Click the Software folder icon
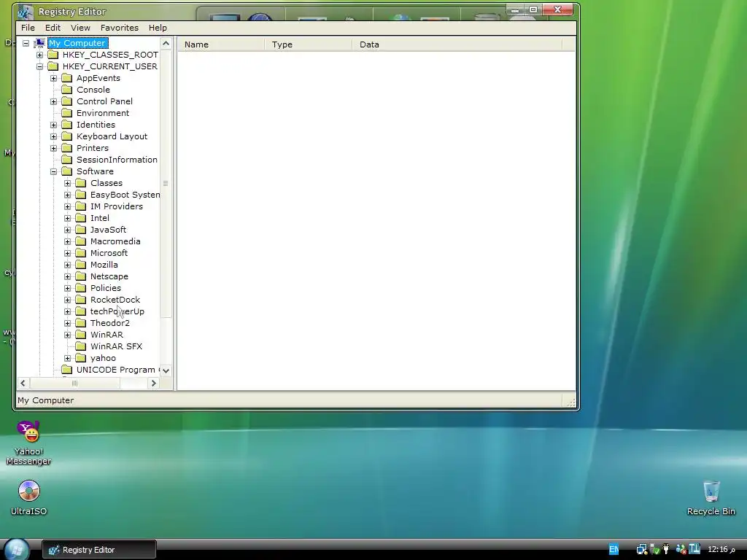The image size is (747, 560). (67, 171)
